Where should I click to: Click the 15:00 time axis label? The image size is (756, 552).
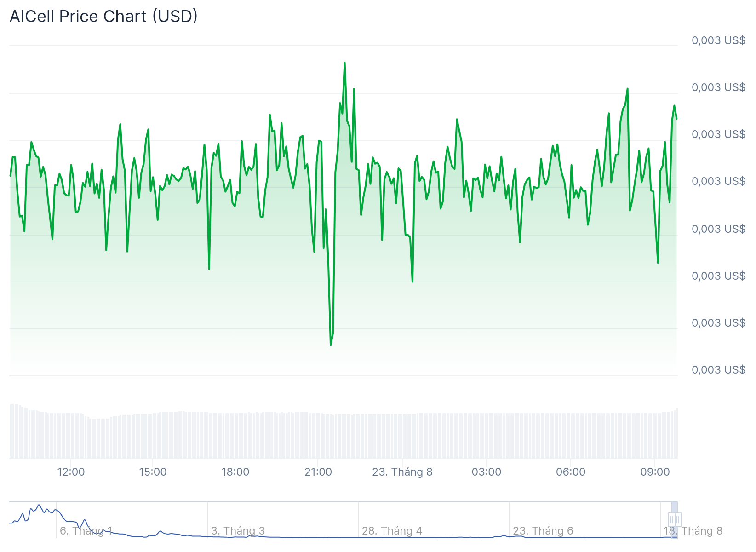tap(153, 472)
